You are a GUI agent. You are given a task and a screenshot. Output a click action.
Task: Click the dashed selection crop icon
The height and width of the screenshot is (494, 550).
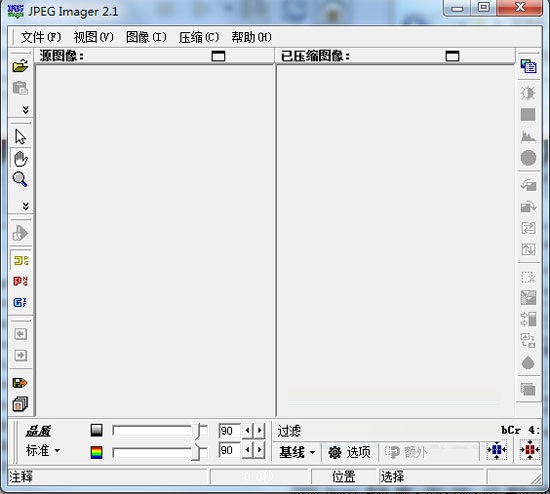pyautogui.click(x=528, y=277)
